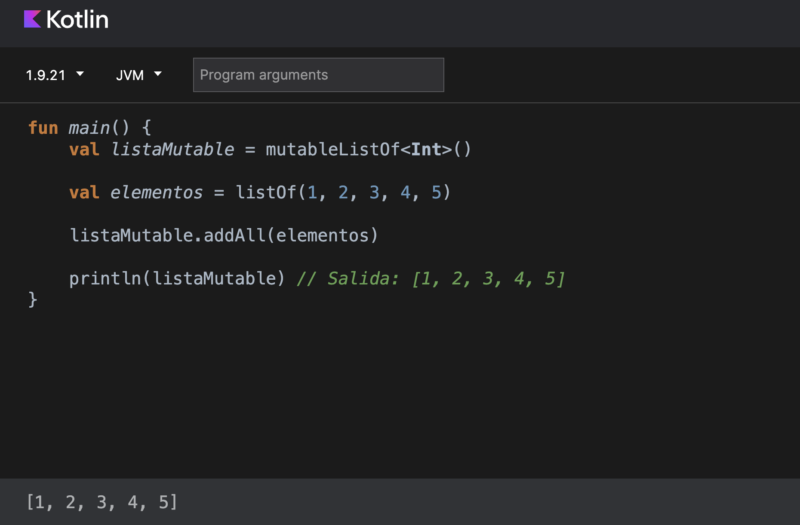
Task: Click the listaMutable variable declaration
Action: point(172,149)
